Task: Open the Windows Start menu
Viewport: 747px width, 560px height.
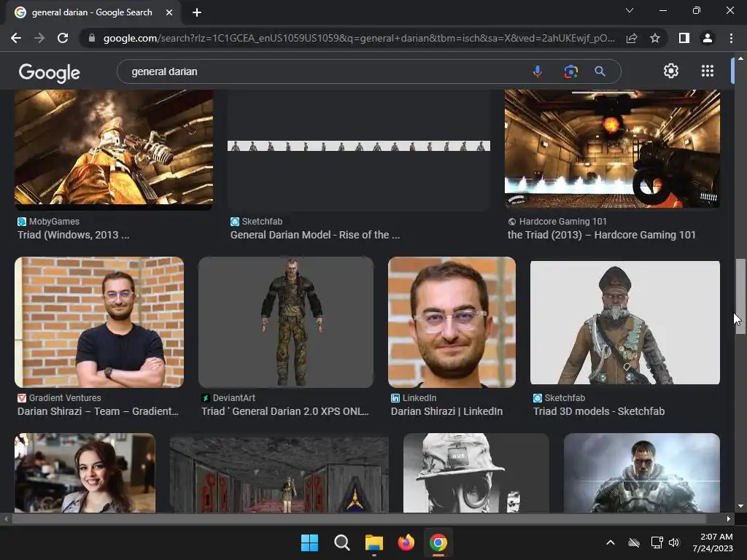Action: [x=309, y=542]
